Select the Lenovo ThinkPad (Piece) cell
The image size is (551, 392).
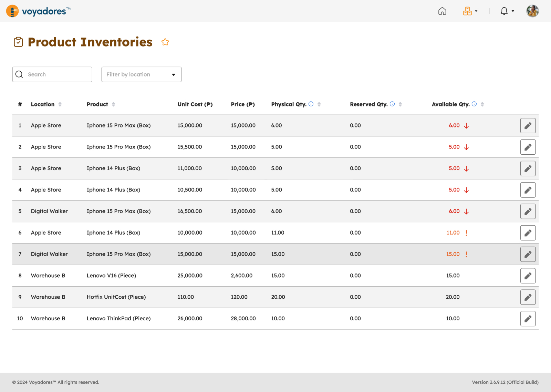point(118,318)
